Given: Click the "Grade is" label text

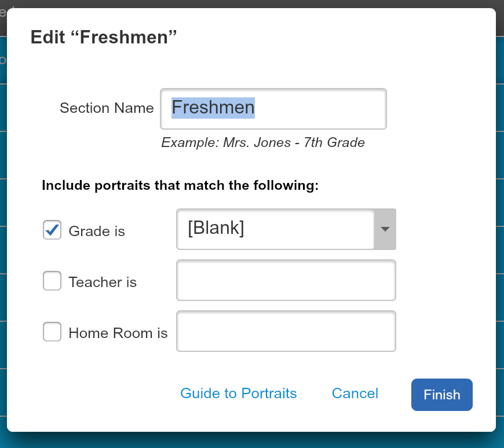Looking at the screenshot, I should pos(97,232).
